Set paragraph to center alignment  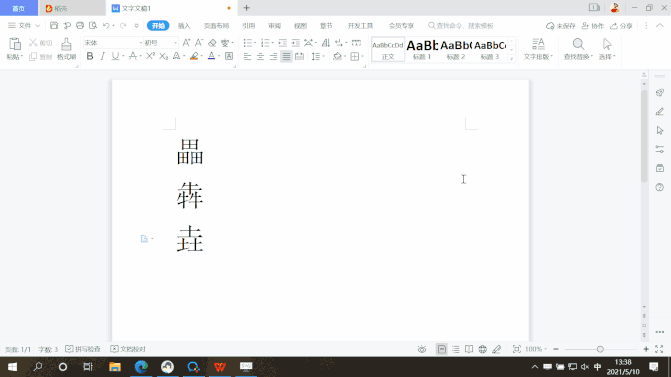[260, 56]
